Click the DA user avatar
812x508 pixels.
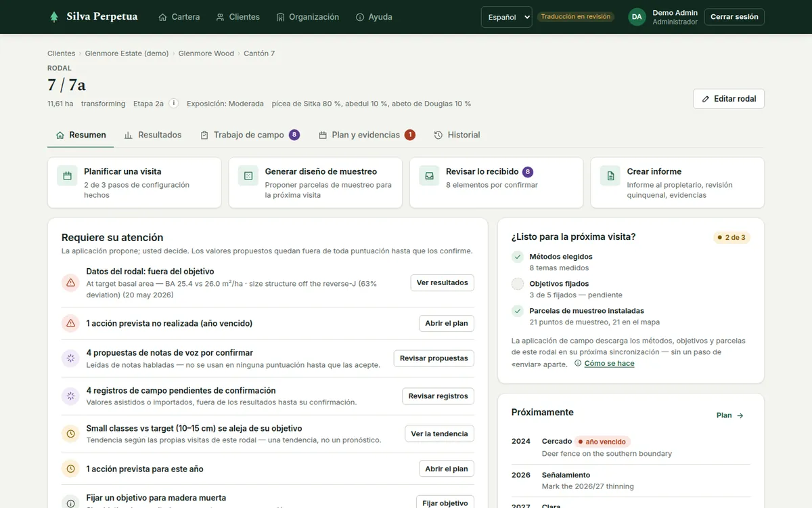pos(637,17)
